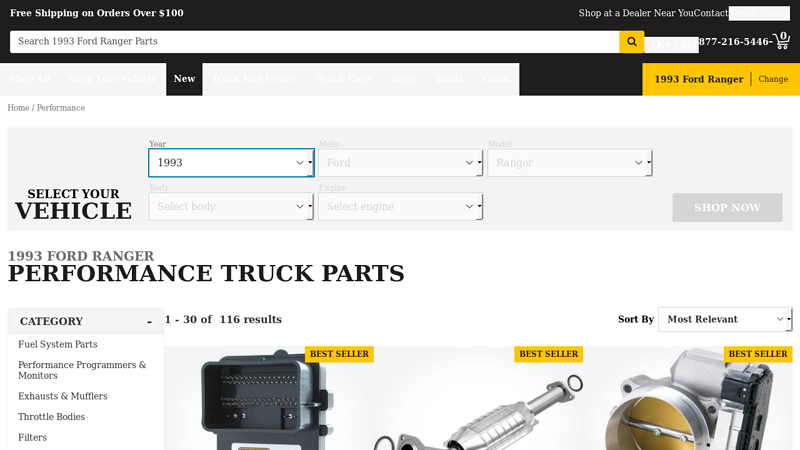Open the Model dropdown showing Ranger
This screenshot has width=800, height=450.
pos(570,163)
